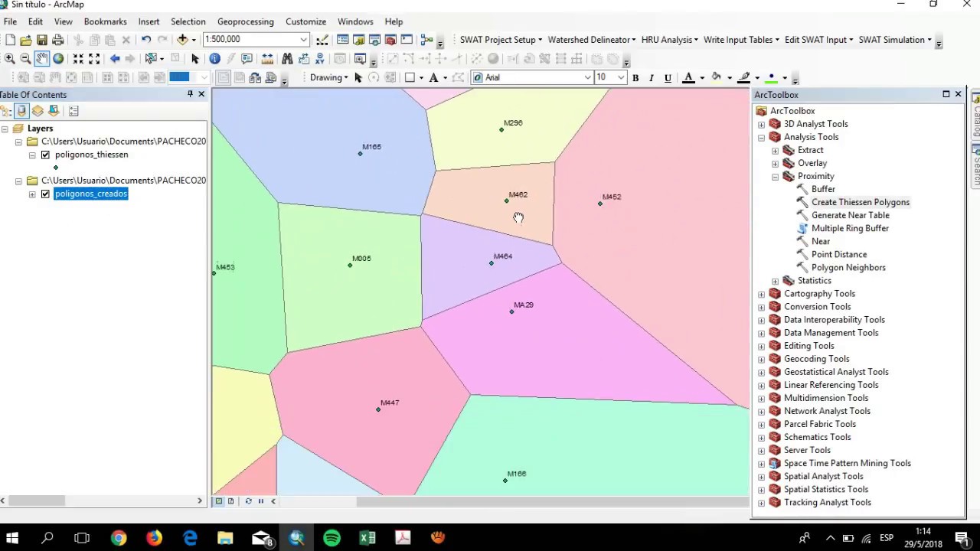980x551 pixels.
Task: Open the ModelBuilder window icon
Action: [427, 40]
